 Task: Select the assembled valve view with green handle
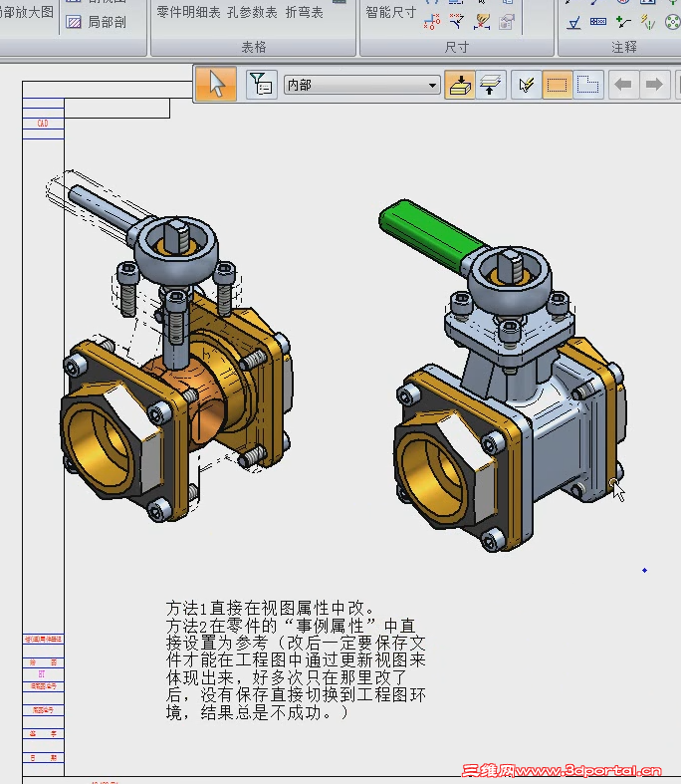tap(502, 375)
